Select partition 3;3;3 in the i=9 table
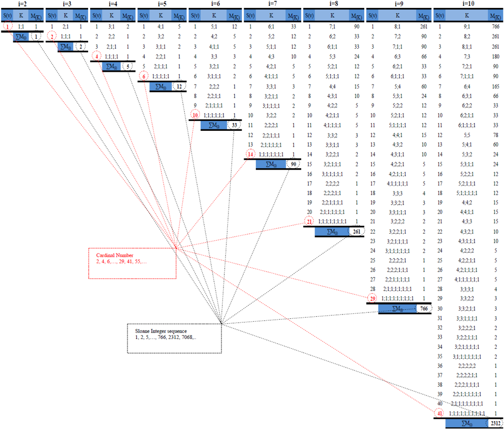 [398, 193]
